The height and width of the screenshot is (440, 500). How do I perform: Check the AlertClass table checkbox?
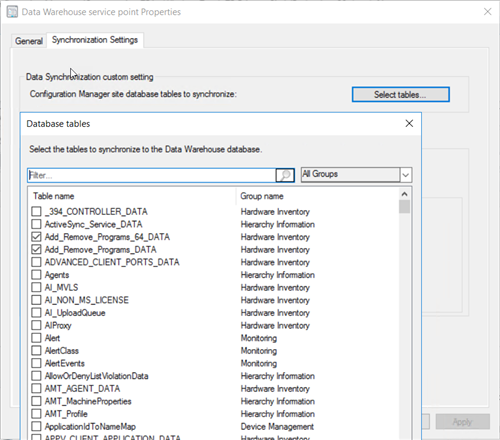click(36, 351)
